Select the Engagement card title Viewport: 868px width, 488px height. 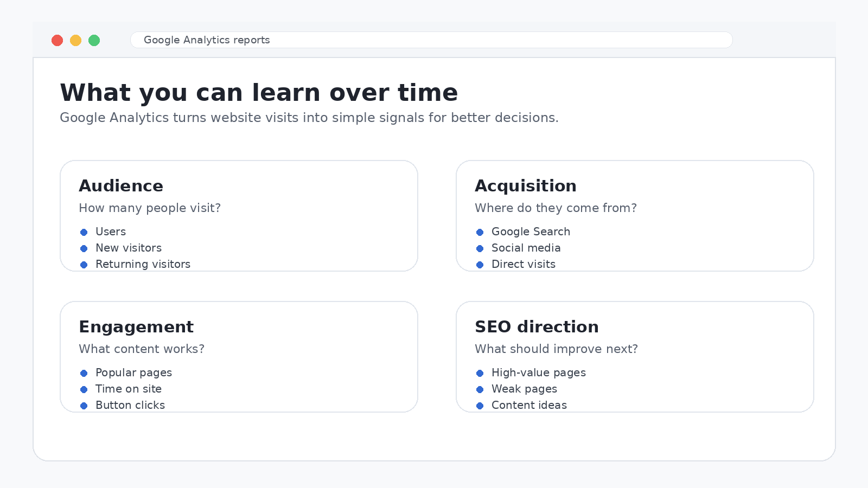136,327
